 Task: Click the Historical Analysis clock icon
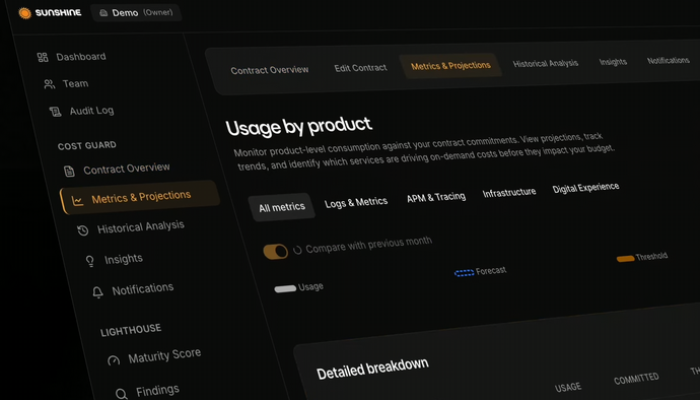(x=83, y=230)
